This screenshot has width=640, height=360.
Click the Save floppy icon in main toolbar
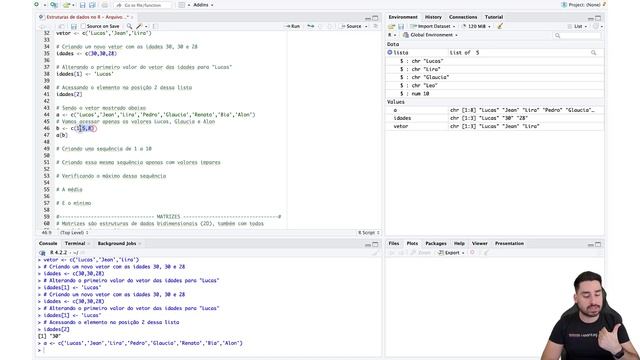(82, 5)
